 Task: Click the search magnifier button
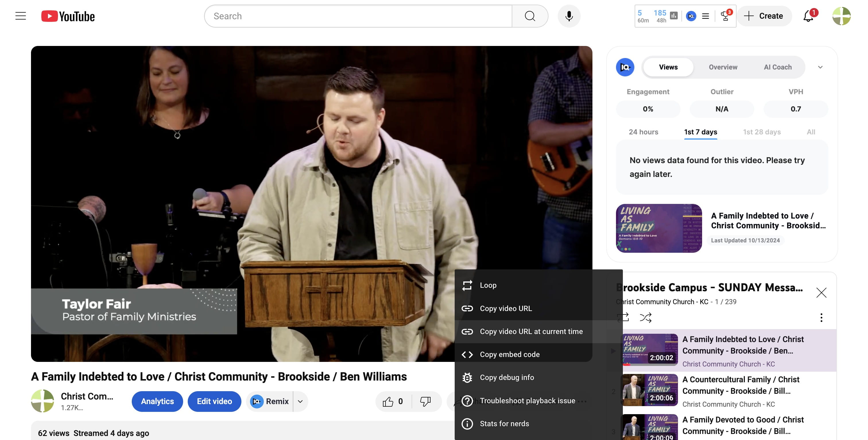tap(530, 16)
